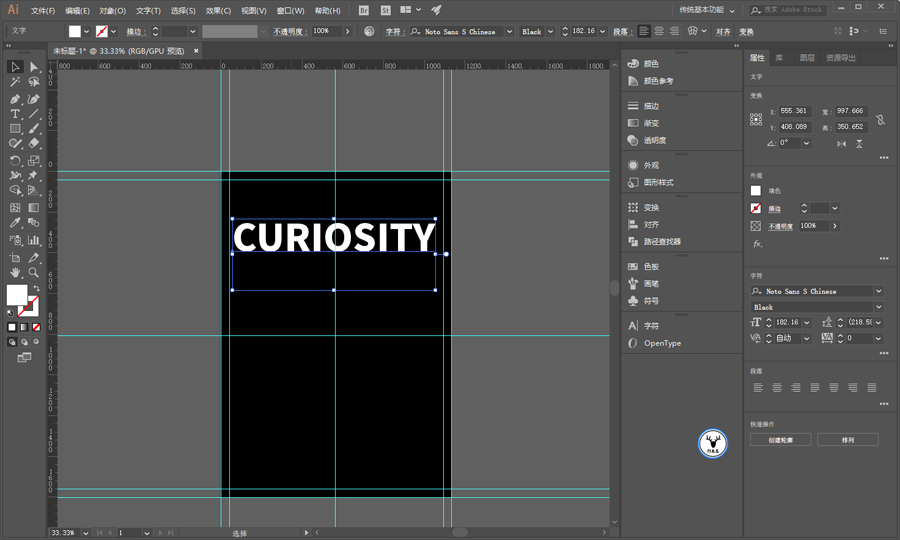Viewport: 900px width, 540px height.
Task: Open the 渐变 (Gradient) panel
Action: (651, 123)
